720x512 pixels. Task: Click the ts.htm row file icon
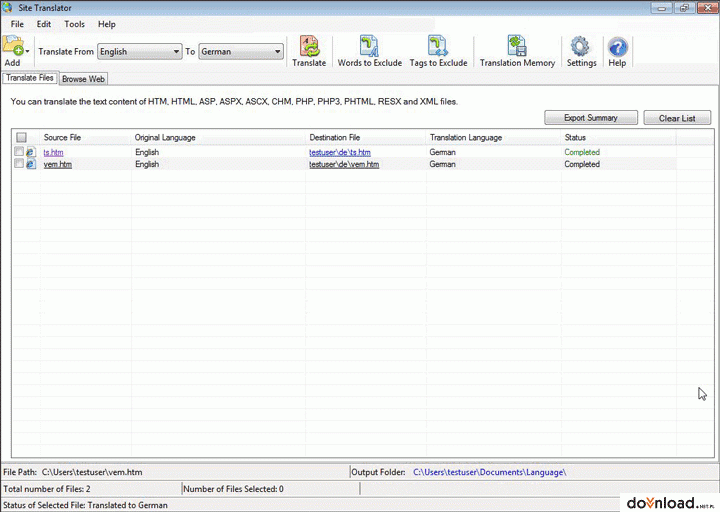click(31, 152)
